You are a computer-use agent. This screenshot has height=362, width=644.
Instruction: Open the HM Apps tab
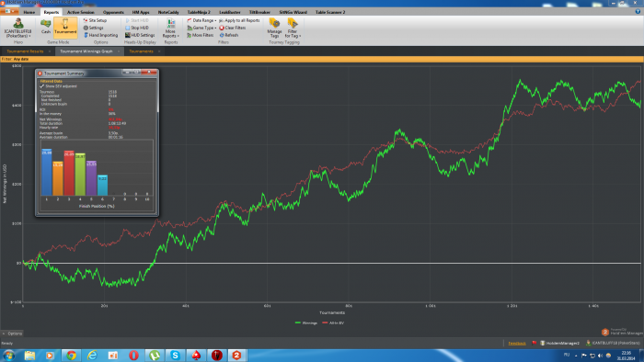coord(141,12)
